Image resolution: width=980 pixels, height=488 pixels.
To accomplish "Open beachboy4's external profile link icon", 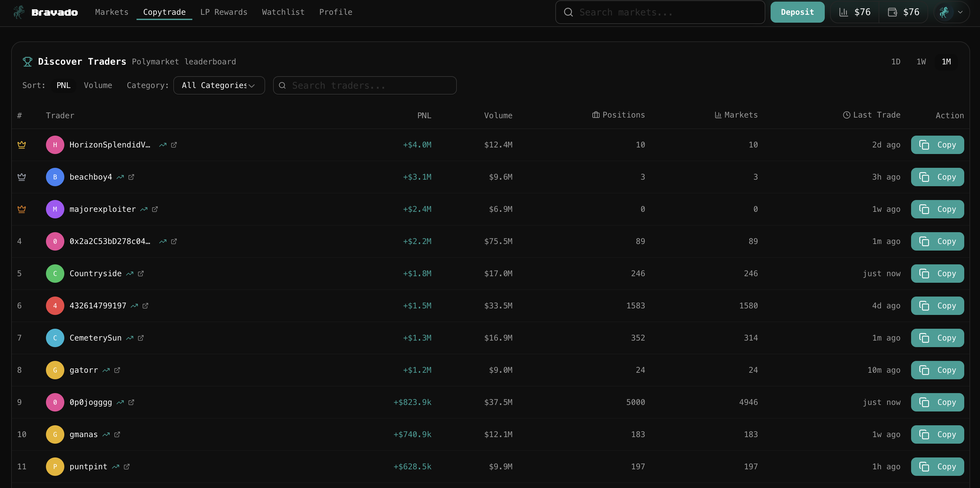I will [x=131, y=177].
